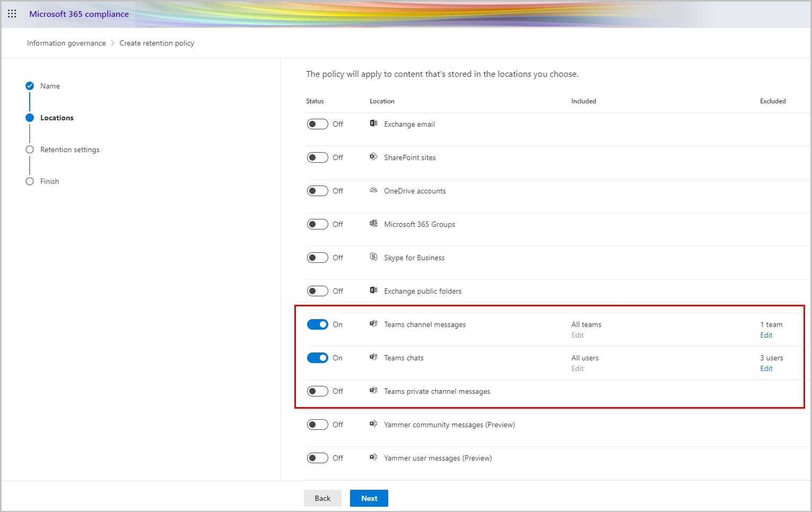Click the Teams channel messages icon

tap(373, 324)
